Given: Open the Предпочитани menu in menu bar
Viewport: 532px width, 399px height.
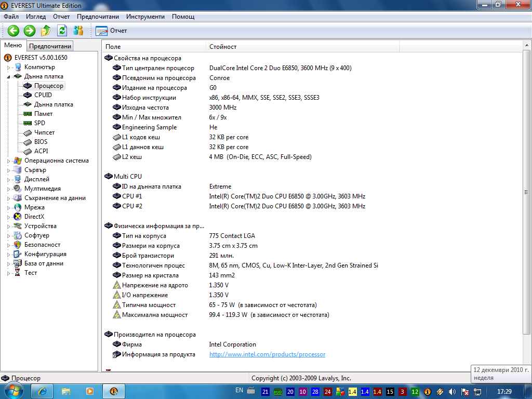Looking at the screenshot, I should pyautogui.click(x=98, y=17).
